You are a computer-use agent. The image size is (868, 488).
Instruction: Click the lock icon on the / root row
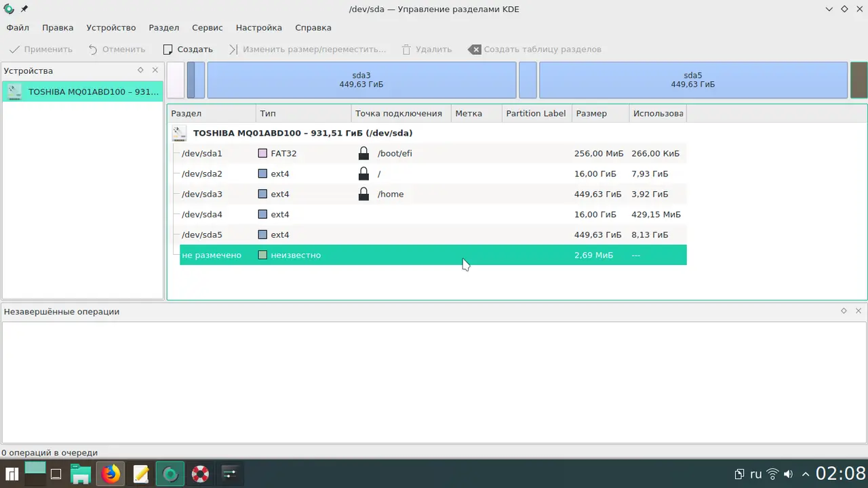pos(364,174)
